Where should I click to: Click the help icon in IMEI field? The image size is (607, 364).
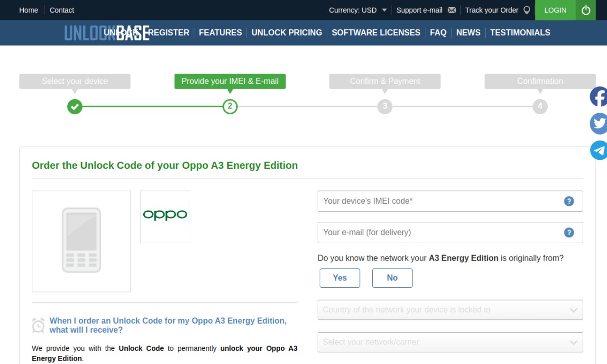[x=569, y=201]
